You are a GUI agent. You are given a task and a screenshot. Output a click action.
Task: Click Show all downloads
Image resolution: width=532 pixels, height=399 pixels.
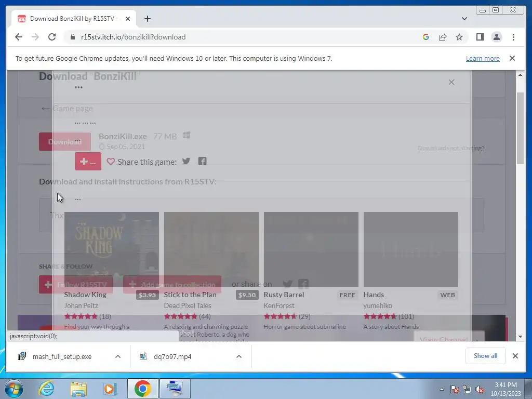click(x=486, y=356)
